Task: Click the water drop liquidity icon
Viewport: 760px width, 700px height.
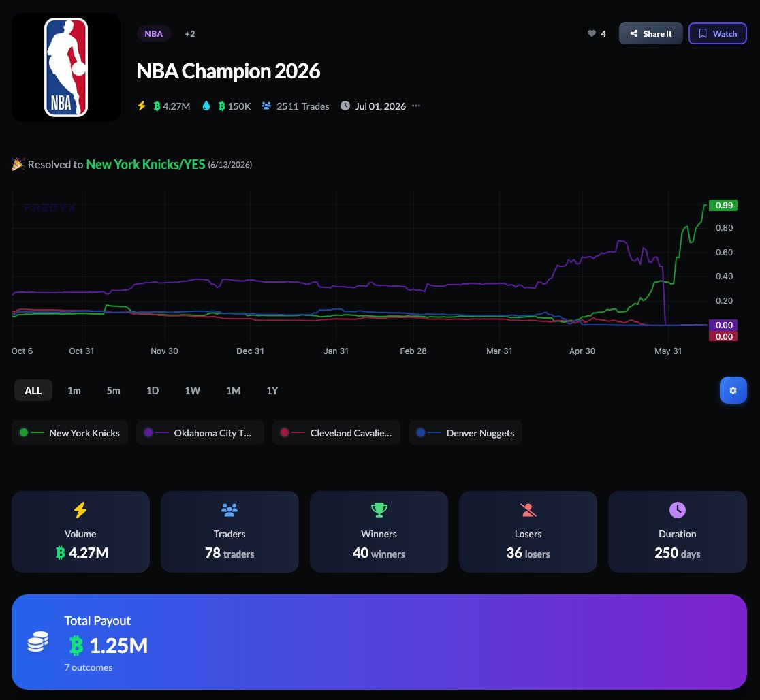Action: [x=206, y=106]
